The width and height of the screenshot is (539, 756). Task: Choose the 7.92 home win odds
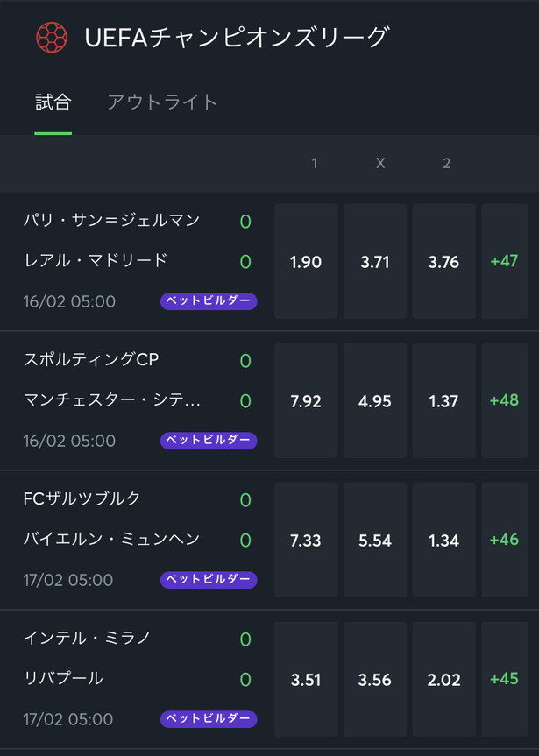pyautogui.click(x=306, y=400)
